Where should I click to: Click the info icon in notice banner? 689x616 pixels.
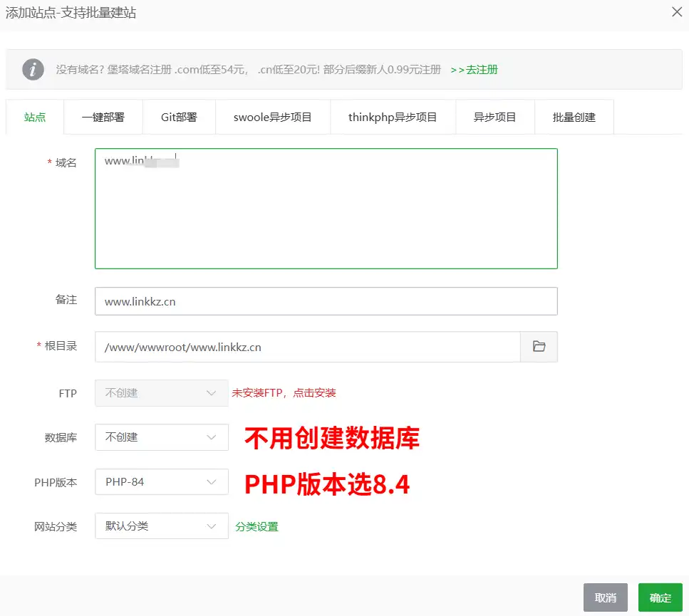click(x=33, y=70)
